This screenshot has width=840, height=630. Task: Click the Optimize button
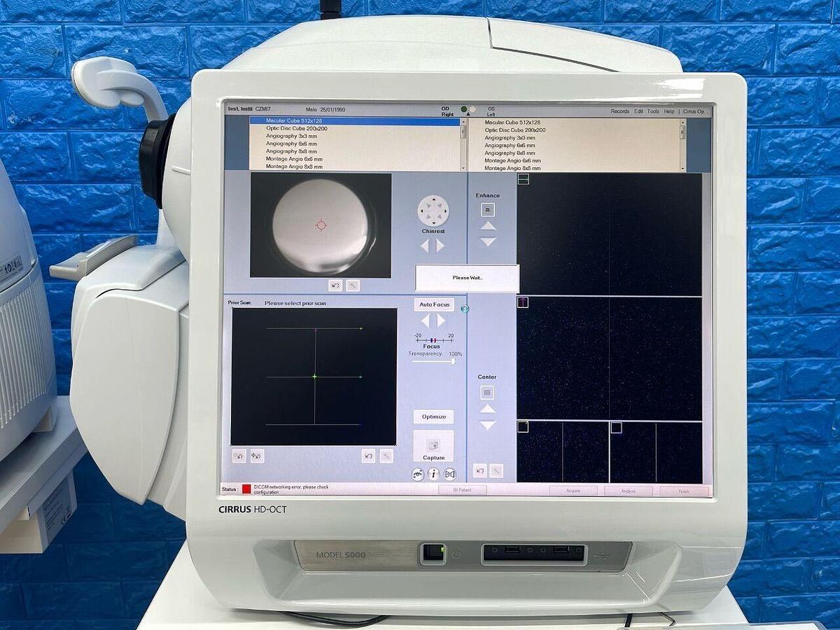point(434,416)
